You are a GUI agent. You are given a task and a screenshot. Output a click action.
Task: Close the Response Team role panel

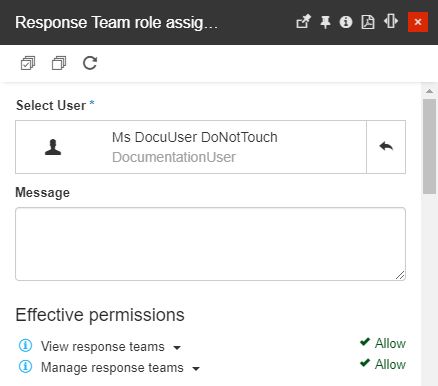(x=418, y=22)
